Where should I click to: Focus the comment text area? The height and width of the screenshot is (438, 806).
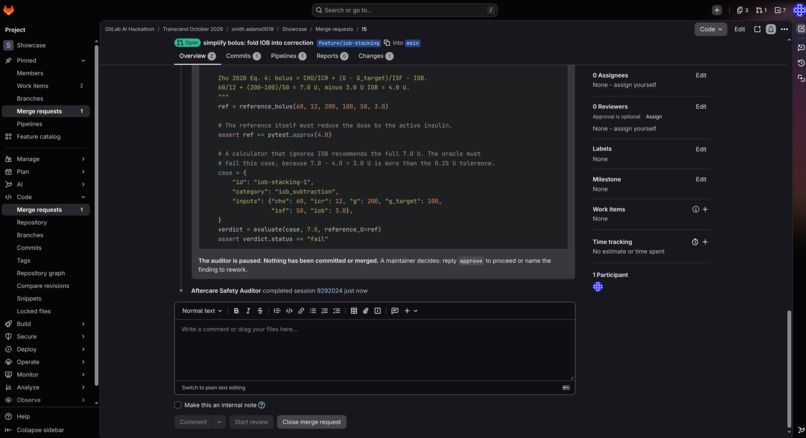click(375, 350)
